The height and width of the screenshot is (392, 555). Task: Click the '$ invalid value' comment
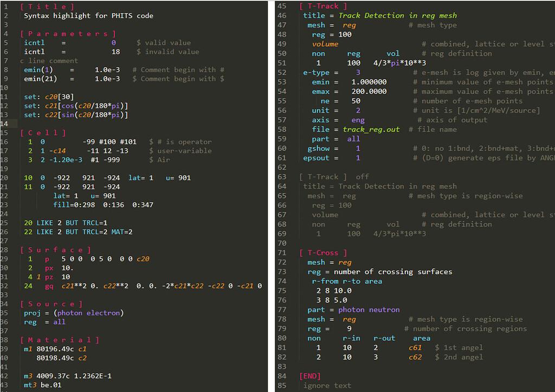(x=168, y=52)
